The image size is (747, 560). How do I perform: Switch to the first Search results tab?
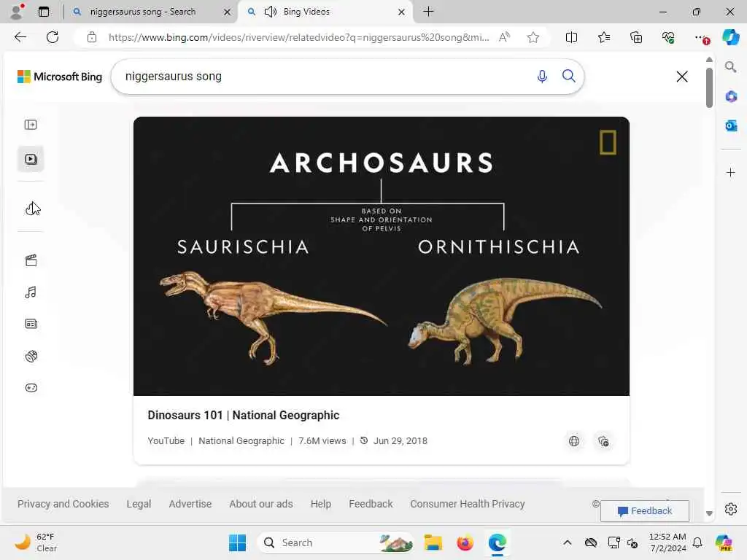(x=150, y=12)
